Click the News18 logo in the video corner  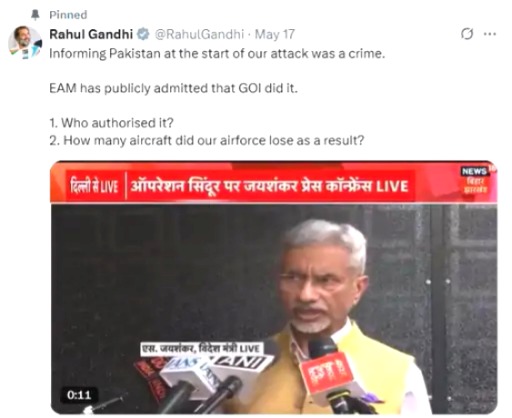pos(475,180)
